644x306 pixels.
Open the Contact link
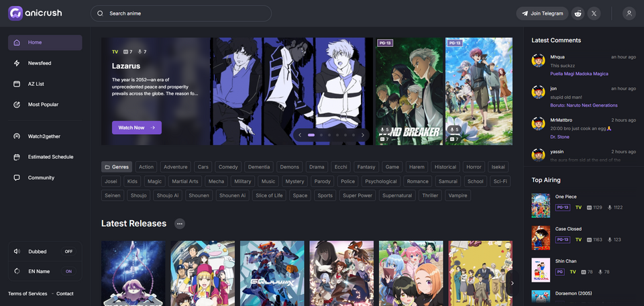coord(65,294)
